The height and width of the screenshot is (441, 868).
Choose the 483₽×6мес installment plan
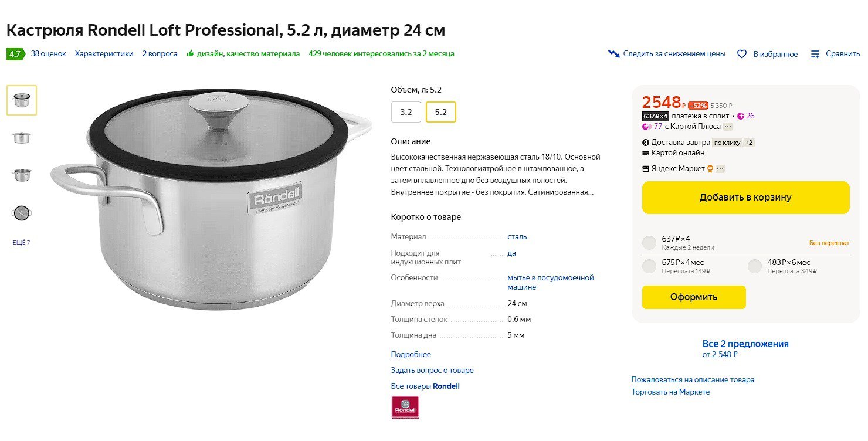click(x=754, y=266)
